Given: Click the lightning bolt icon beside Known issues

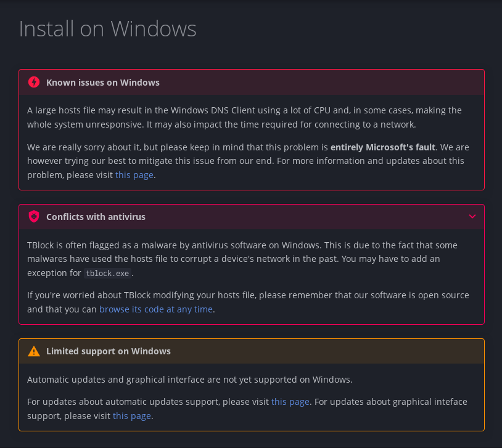Looking at the screenshot, I should click(34, 82).
